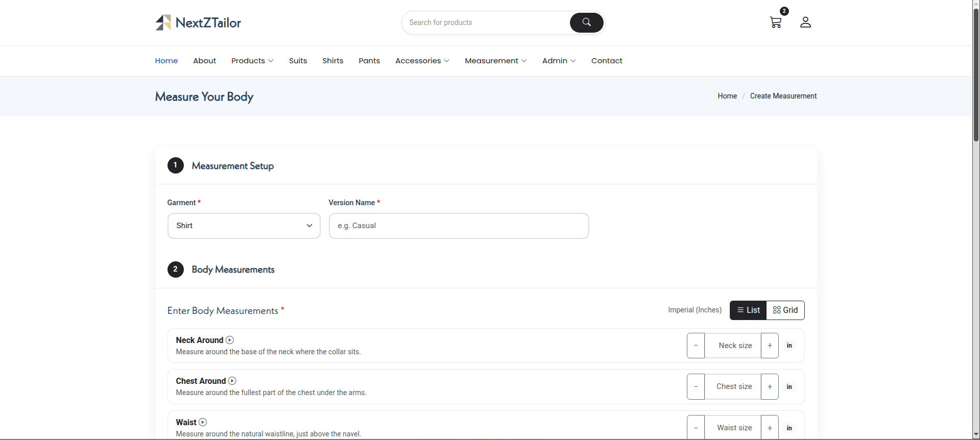Expand the Admin menu

[559, 61]
